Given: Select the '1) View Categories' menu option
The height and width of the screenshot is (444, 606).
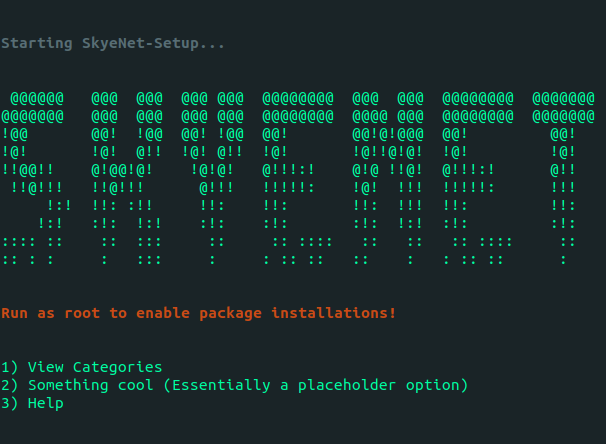Looking at the screenshot, I should [x=82, y=367].
